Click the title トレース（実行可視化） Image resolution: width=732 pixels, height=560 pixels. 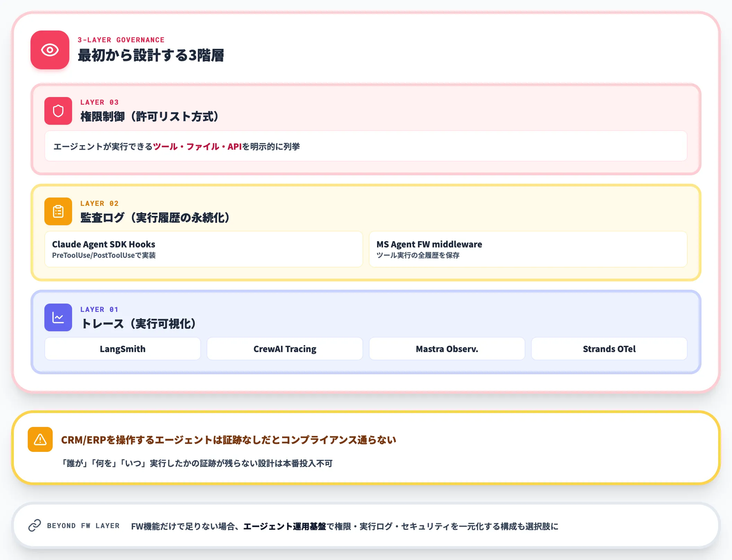pos(139,324)
